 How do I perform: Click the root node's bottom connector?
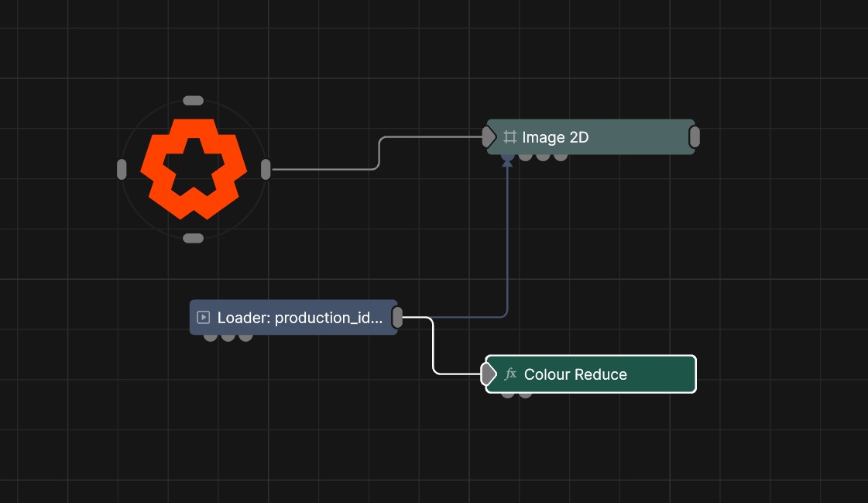coord(194,238)
